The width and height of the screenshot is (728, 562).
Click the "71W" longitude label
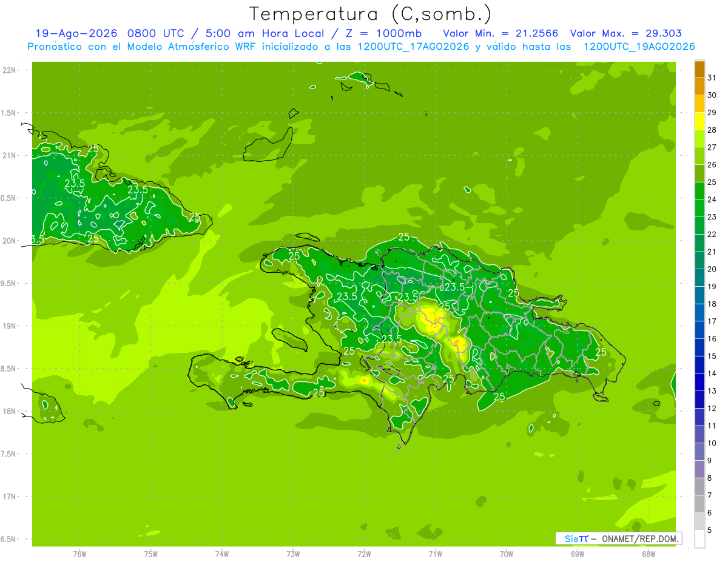[435, 554]
